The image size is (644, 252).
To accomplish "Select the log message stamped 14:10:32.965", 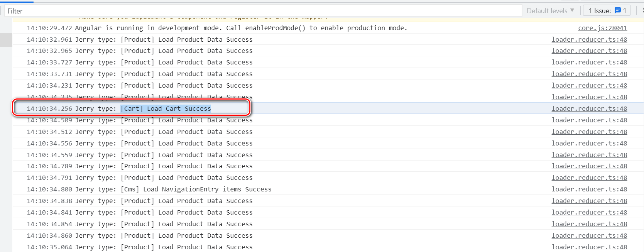I will pos(164,51).
